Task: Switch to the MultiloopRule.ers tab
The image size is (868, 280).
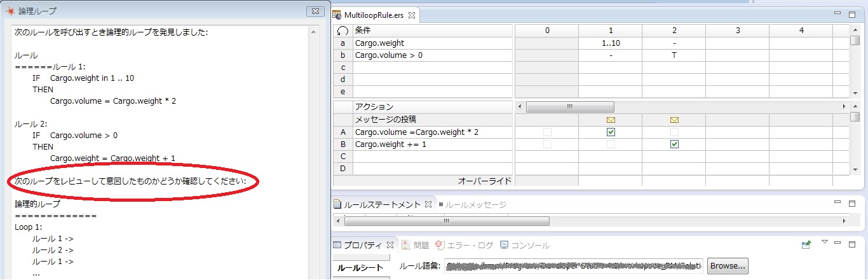Action: [x=374, y=14]
